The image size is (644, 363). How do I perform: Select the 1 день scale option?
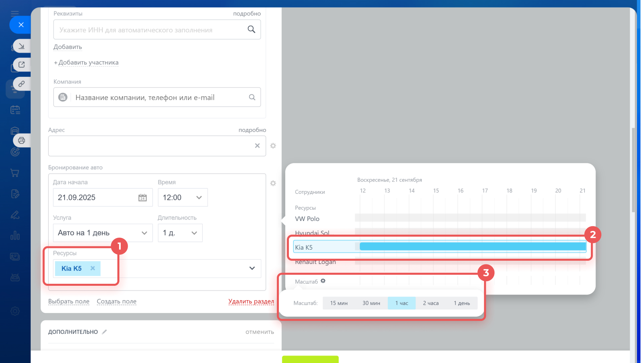(x=461, y=303)
